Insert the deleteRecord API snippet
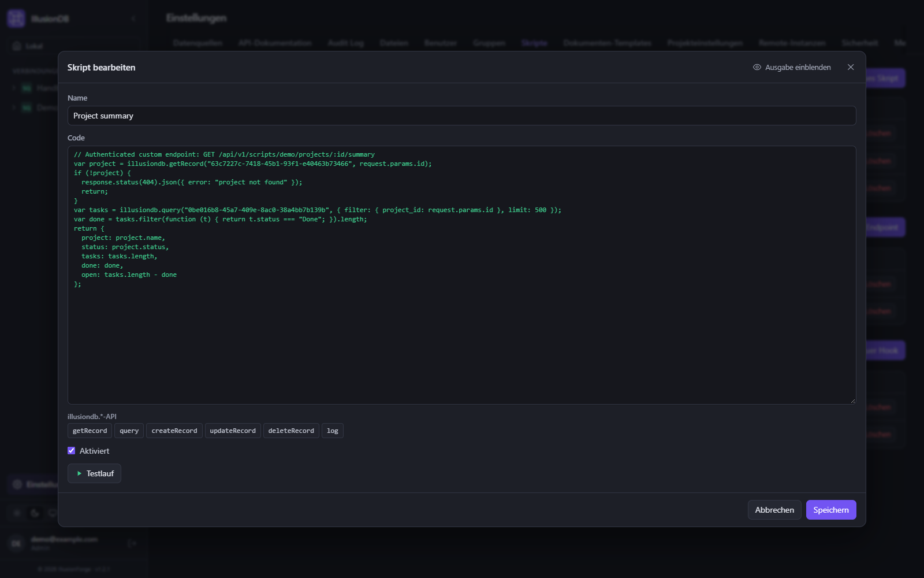The width and height of the screenshot is (924, 578). (x=291, y=431)
